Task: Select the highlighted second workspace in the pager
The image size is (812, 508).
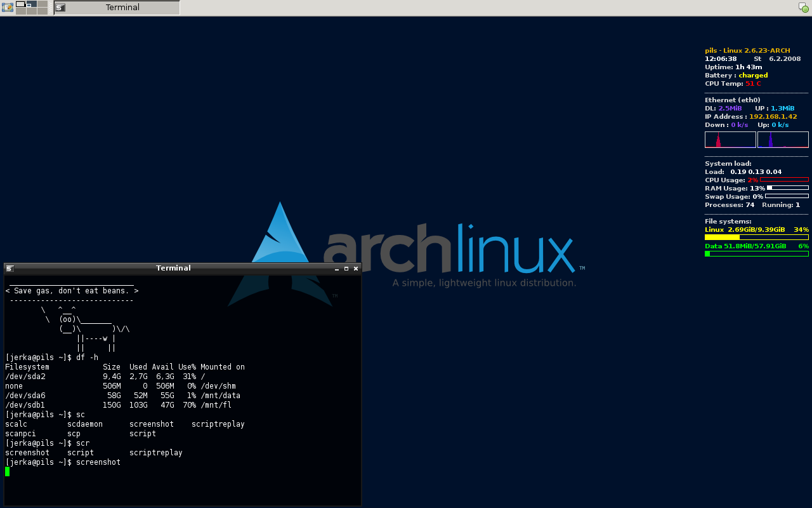Action: click(31, 4)
